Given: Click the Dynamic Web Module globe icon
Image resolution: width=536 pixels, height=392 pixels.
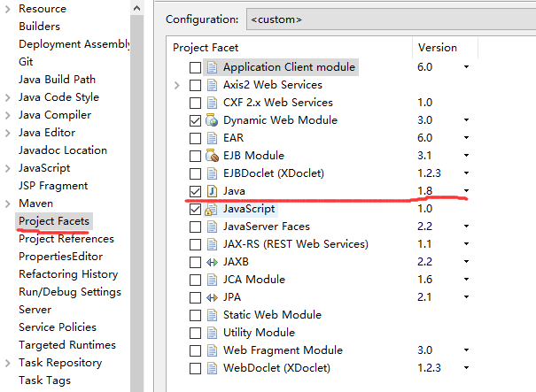Looking at the screenshot, I should coord(212,120).
